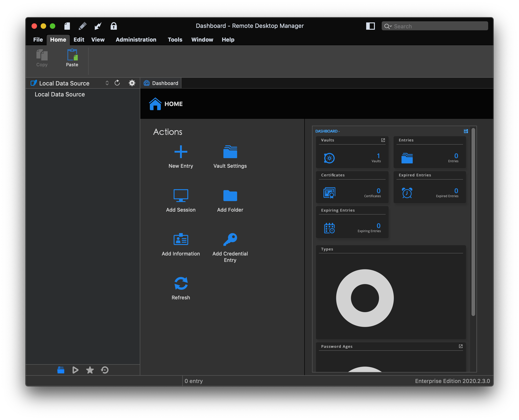Click the Expiring Entries calendar icon
This screenshot has width=519, height=420.
[329, 228]
